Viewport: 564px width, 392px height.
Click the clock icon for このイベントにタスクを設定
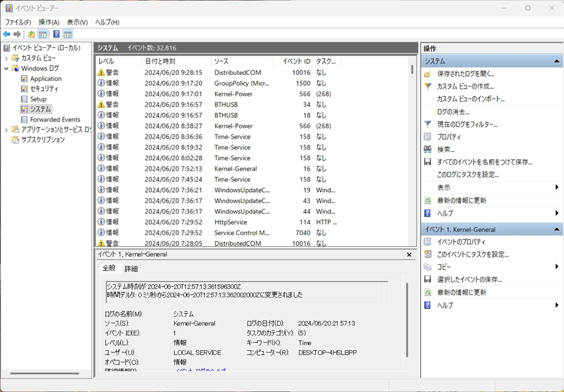click(x=427, y=254)
